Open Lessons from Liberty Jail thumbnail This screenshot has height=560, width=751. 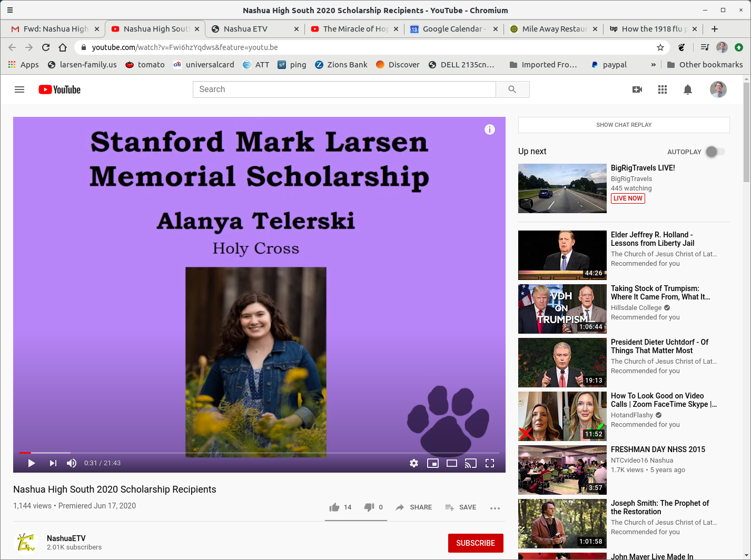click(562, 255)
